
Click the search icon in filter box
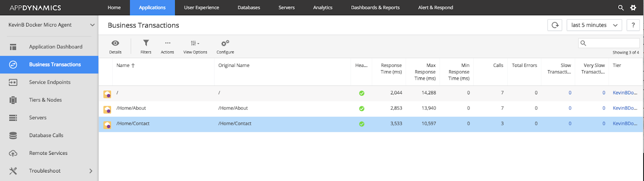tap(583, 43)
